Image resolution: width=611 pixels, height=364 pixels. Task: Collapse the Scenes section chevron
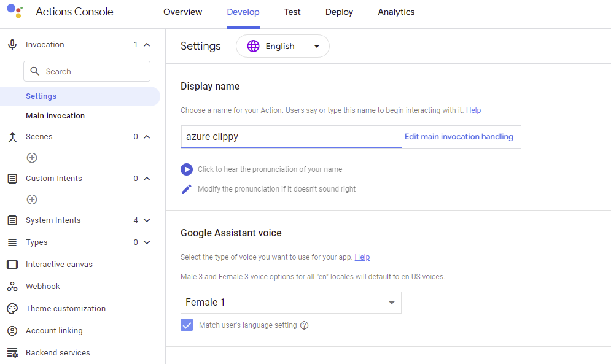click(147, 137)
